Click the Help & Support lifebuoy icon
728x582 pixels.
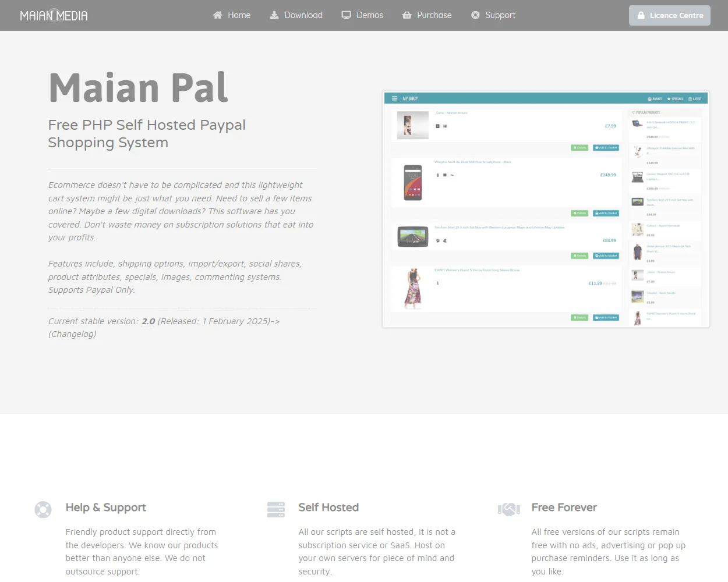point(43,510)
